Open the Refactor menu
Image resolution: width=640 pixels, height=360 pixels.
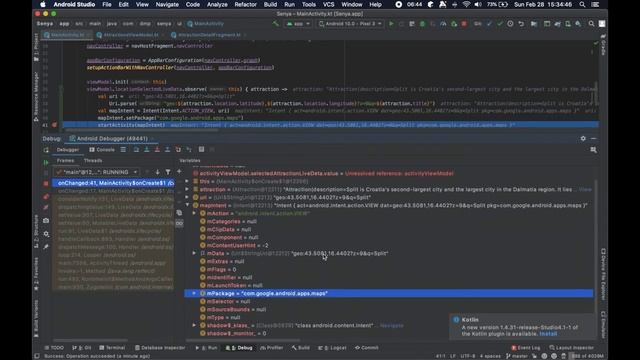point(245,4)
